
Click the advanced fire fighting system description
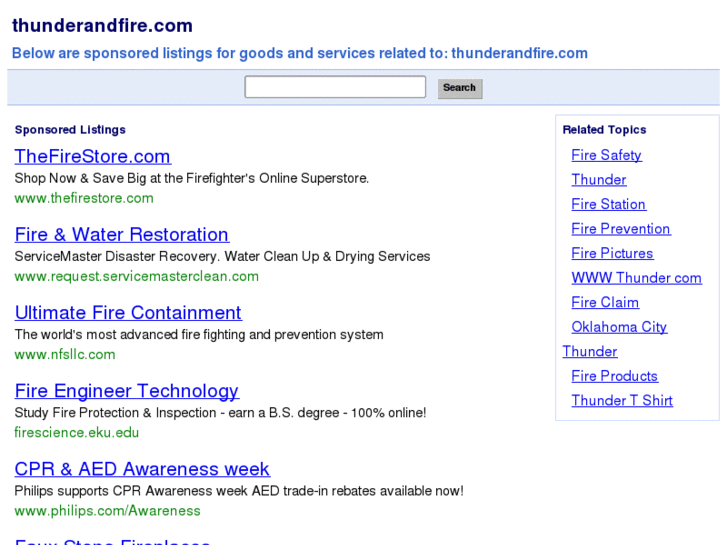tap(199, 334)
